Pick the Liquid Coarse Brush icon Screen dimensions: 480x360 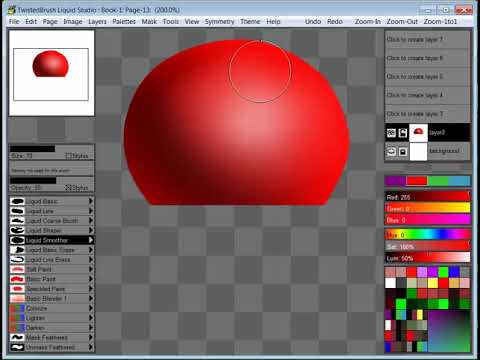pos(17,221)
